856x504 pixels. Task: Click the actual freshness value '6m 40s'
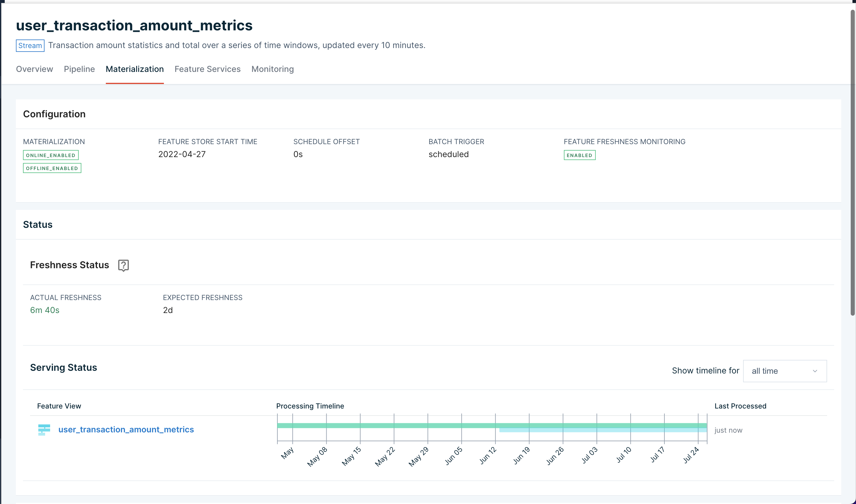45,310
